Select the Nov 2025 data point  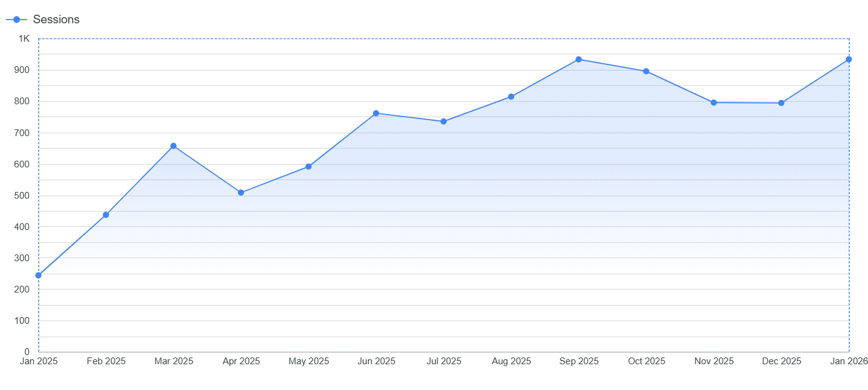713,102
